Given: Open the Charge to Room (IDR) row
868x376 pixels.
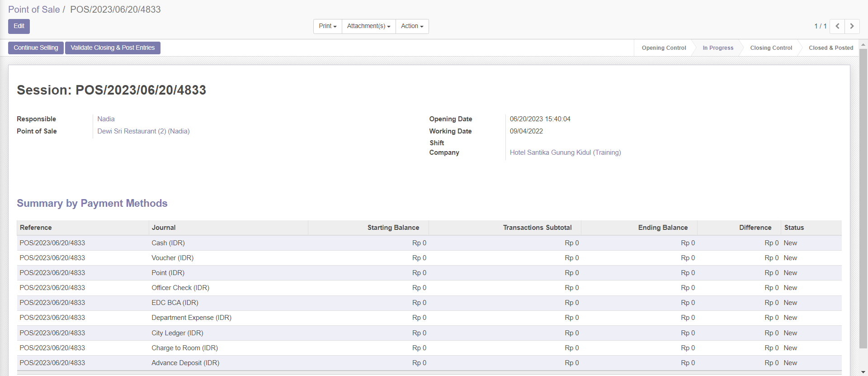Looking at the screenshot, I should pyautogui.click(x=429, y=348).
